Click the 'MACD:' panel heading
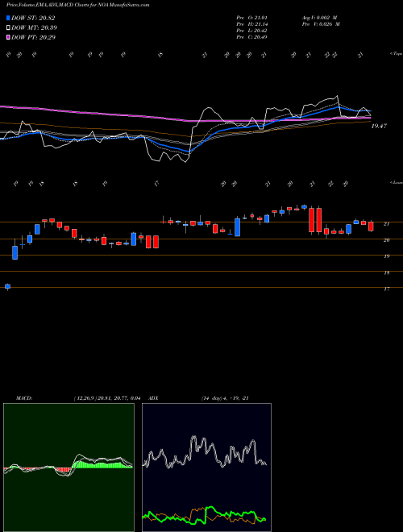Viewport: 403px width, 532px height. [x=24, y=398]
